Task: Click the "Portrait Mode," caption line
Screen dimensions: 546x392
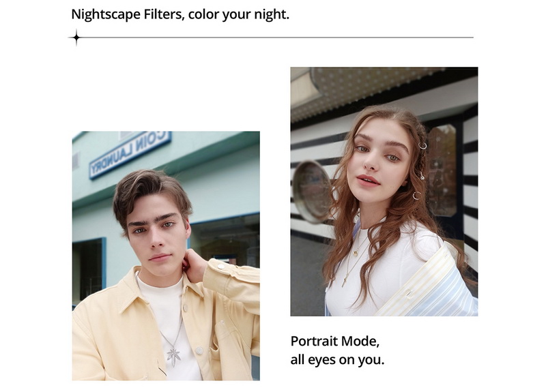Action: pos(334,342)
